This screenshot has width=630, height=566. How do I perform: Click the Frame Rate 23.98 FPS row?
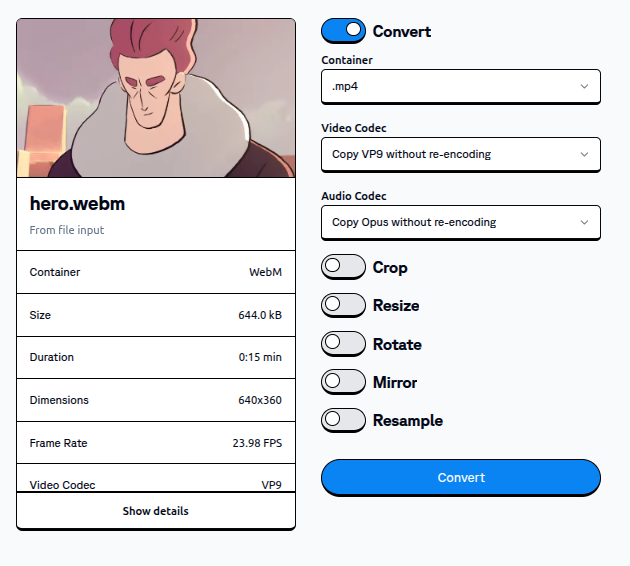click(x=156, y=443)
